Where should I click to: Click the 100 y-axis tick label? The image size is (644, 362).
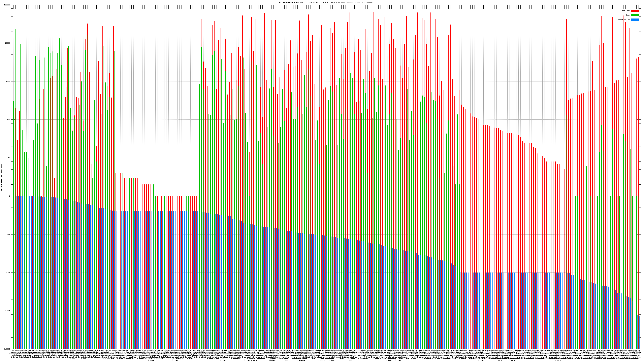click(8, 120)
